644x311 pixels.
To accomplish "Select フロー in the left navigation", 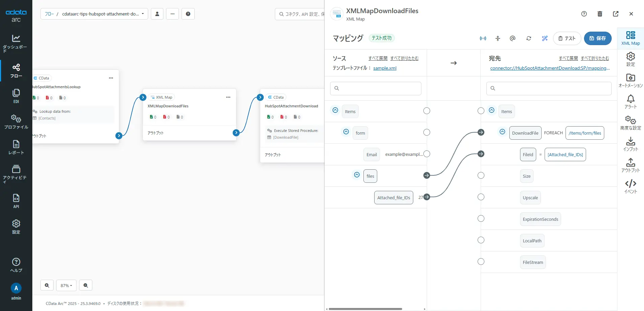I will (16, 71).
